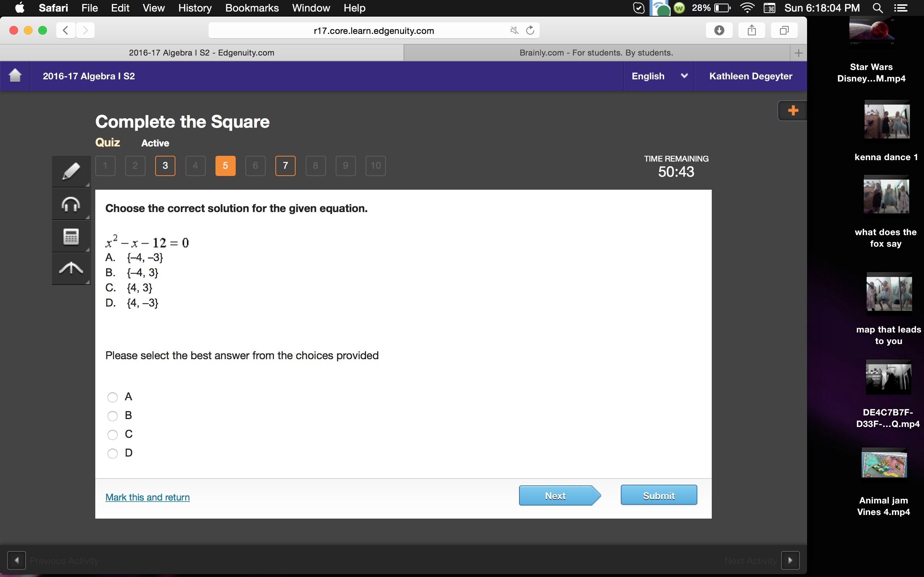This screenshot has width=924, height=577.
Task: Open Kathleen Degeyter user menu
Action: point(750,76)
